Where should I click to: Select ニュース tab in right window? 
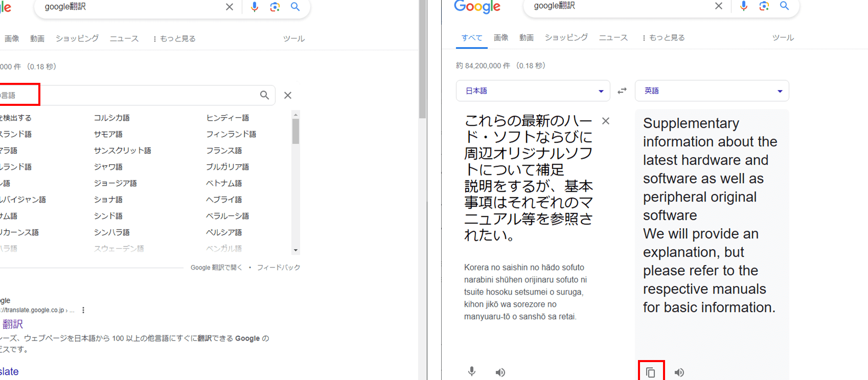click(x=613, y=37)
